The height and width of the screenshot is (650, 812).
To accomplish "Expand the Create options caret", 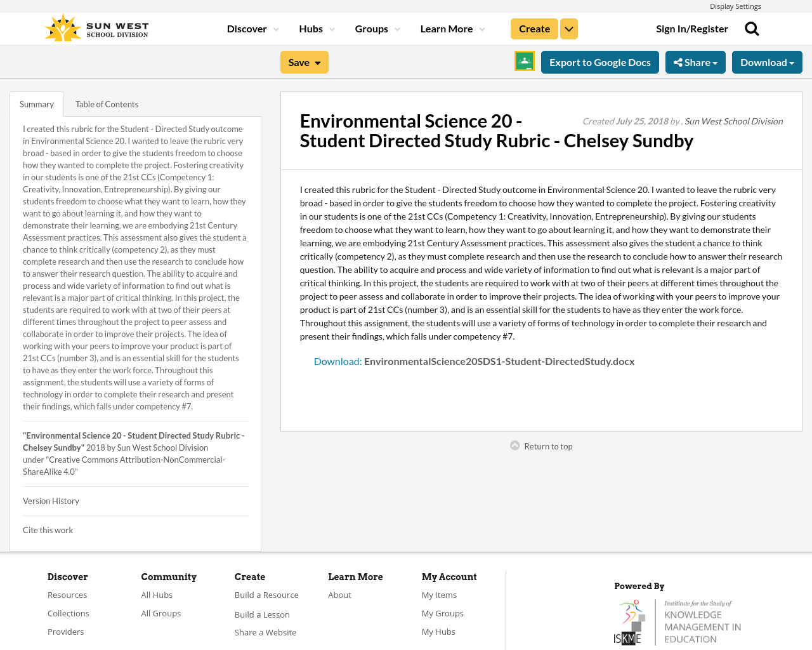I will (568, 27).
